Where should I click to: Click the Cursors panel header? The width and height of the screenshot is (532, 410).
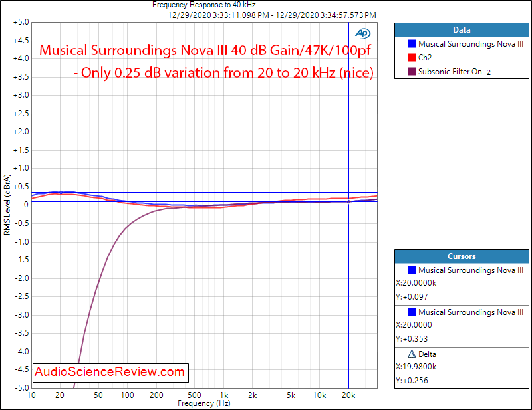point(462,256)
